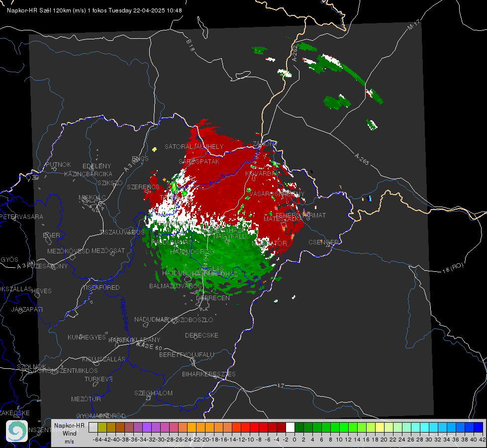This screenshot has width=487, height=448.
Task: Click the SÁTORALJAÚJHELY label
Action: [x=194, y=147]
